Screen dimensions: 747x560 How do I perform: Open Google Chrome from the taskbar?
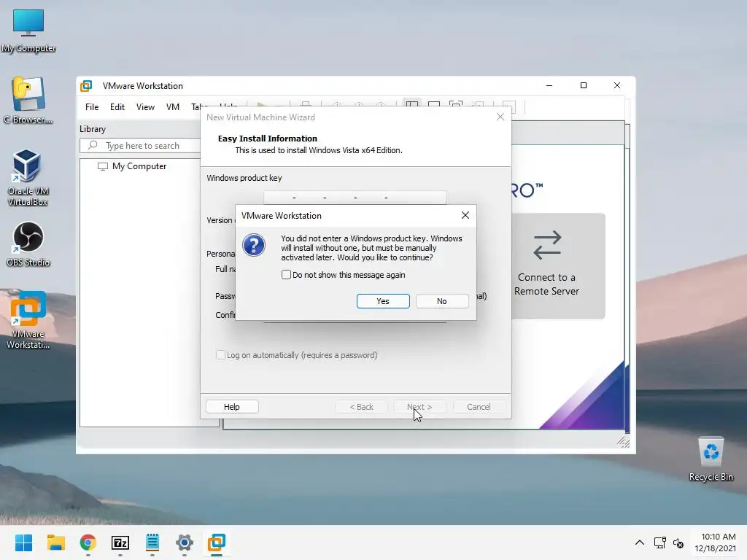coord(88,542)
